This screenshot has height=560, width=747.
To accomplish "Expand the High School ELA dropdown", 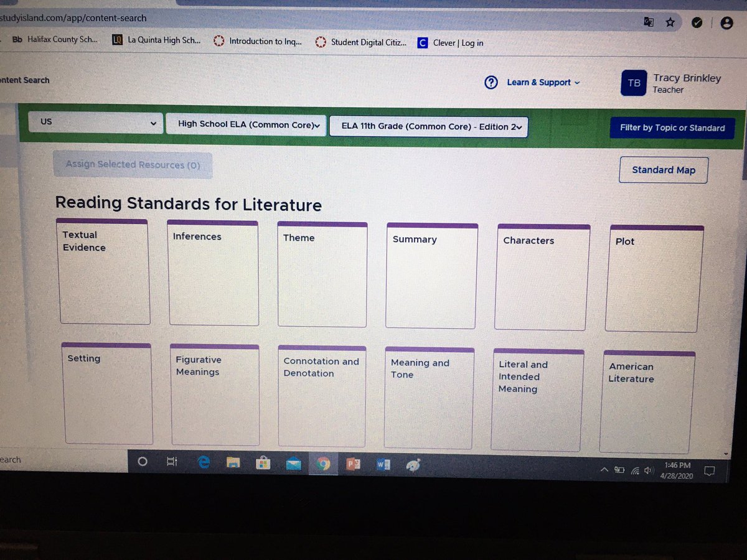I will click(246, 125).
